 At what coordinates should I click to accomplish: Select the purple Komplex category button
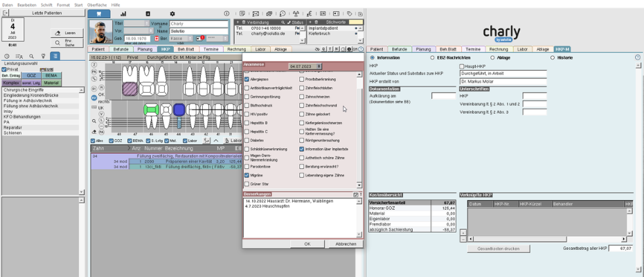(10, 83)
